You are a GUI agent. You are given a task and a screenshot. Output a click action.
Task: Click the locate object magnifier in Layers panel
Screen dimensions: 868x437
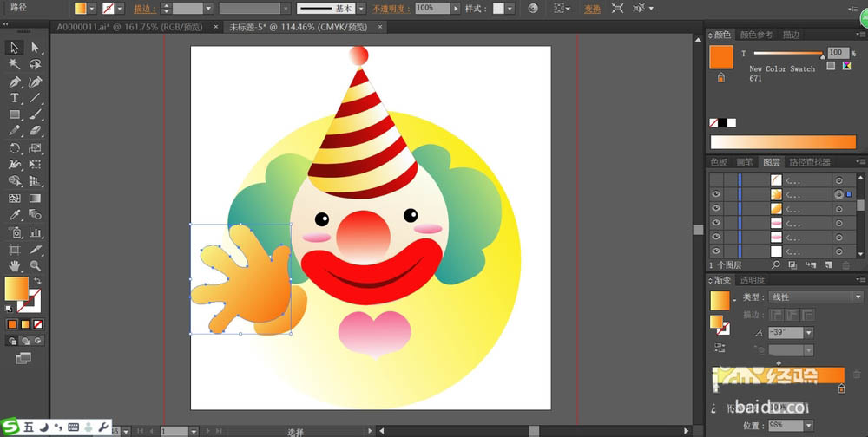(775, 265)
